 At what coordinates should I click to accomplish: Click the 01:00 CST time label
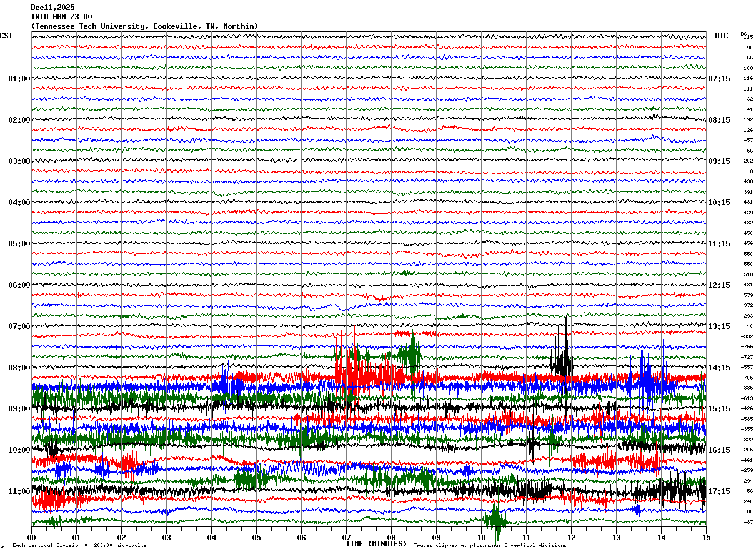[19, 79]
